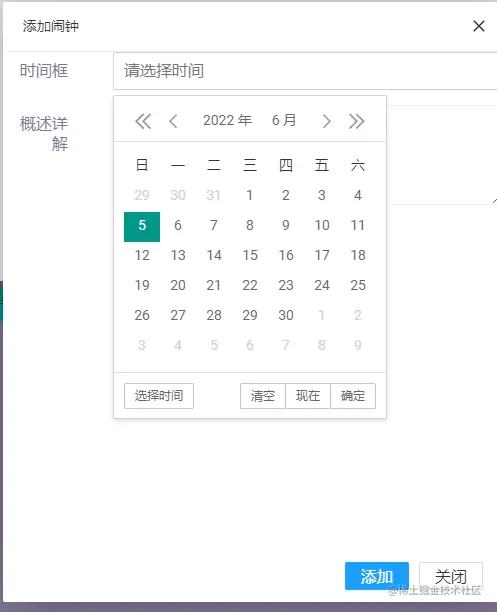Image resolution: width=497 pixels, height=612 pixels.
Task: Click the 请选择时间 input field
Action: (x=305, y=71)
